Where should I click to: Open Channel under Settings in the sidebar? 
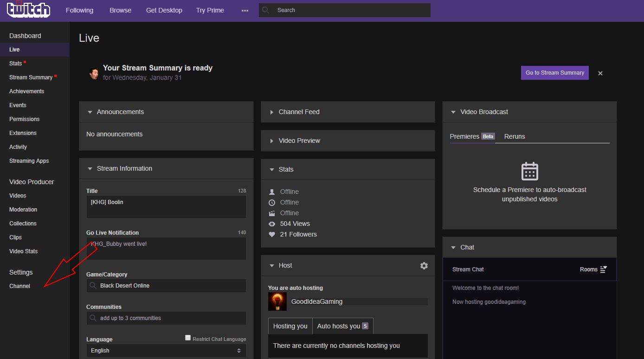pos(19,286)
